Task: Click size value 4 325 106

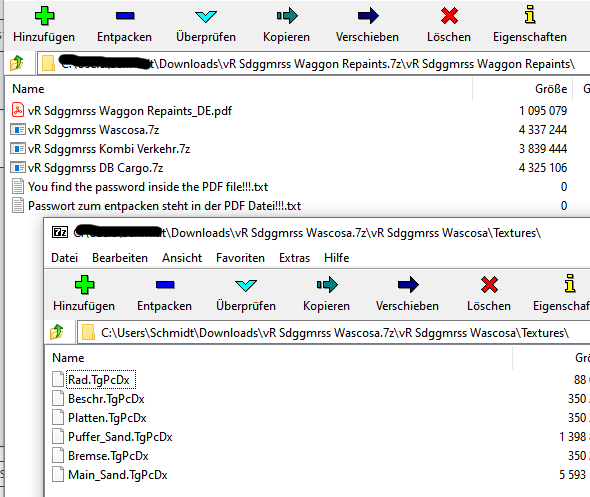Action: click(543, 168)
